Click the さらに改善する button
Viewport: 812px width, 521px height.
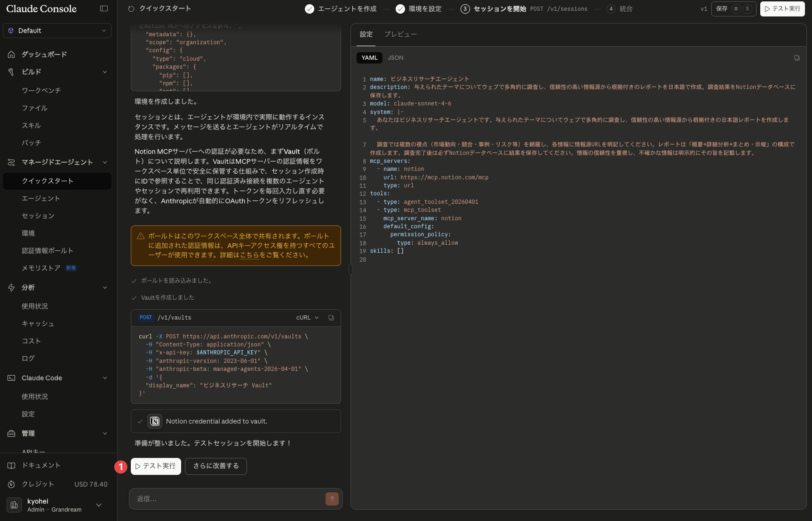click(216, 466)
